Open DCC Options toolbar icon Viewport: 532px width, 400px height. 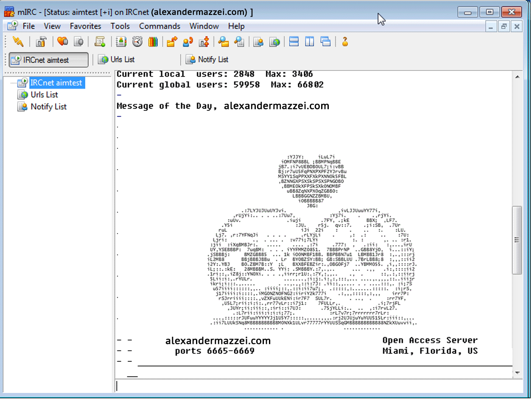(204, 41)
